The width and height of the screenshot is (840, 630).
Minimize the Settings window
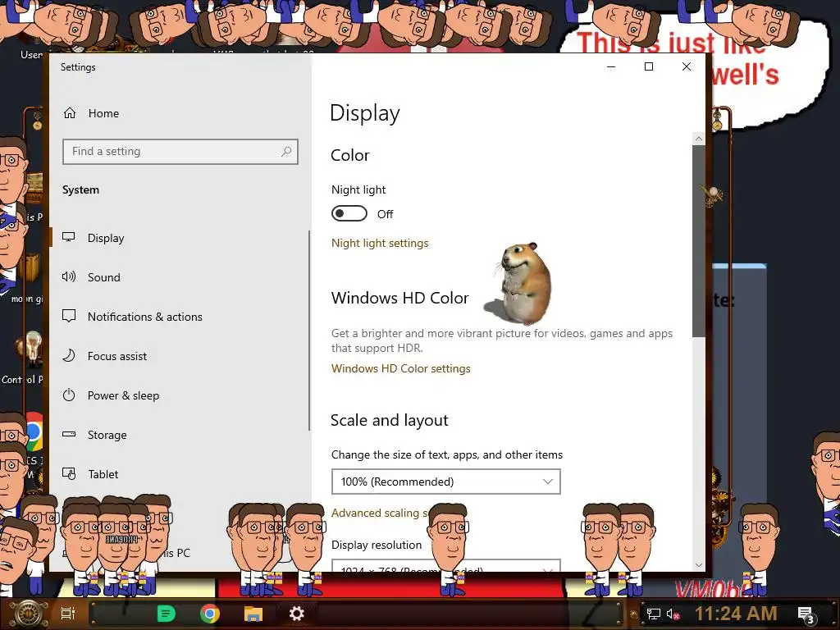[x=611, y=66]
